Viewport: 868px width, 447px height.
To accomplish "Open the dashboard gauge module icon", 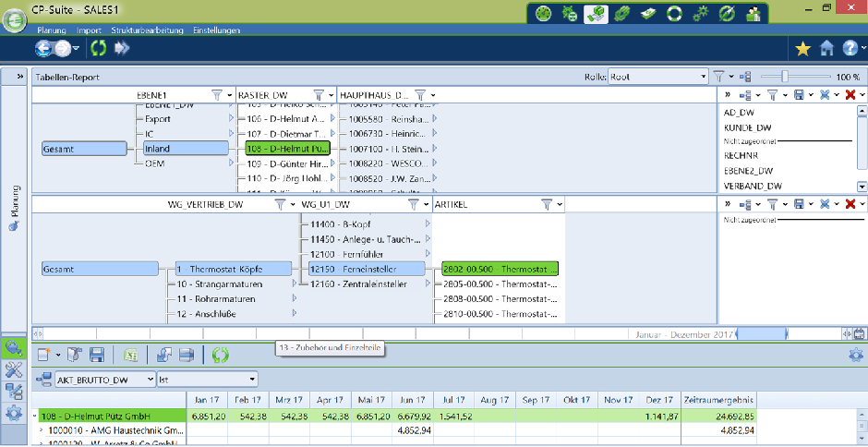I will pos(544,15).
